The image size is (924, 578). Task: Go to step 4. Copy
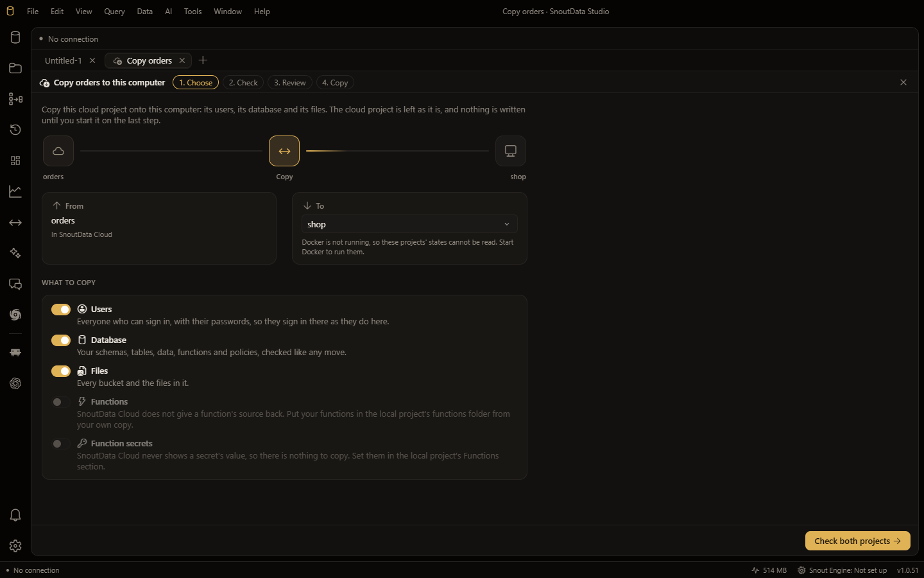point(335,83)
